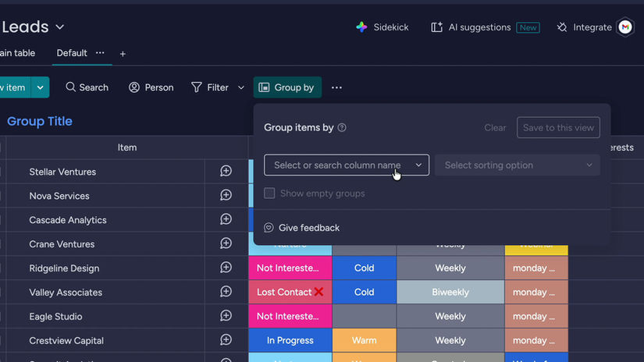Click Weekly cell for Eagle Studio

click(x=450, y=317)
